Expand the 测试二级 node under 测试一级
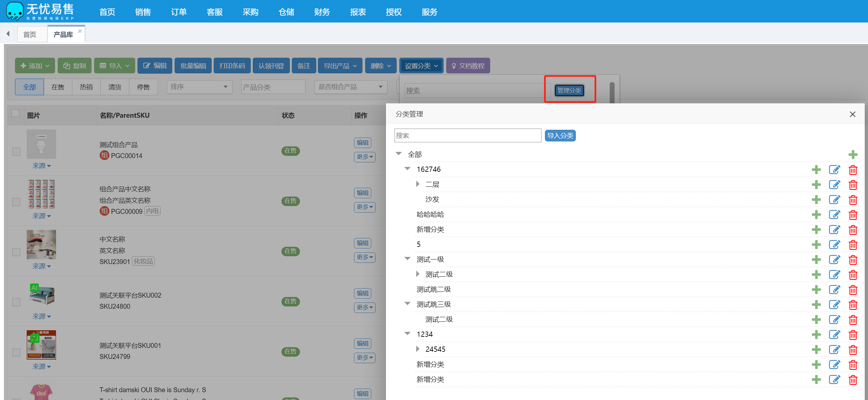The width and height of the screenshot is (868, 400). pyautogui.click(x=418, y=274)
